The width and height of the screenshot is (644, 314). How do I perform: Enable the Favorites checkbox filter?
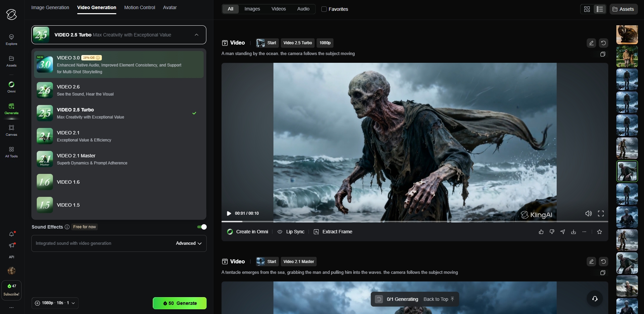point(324,9)
